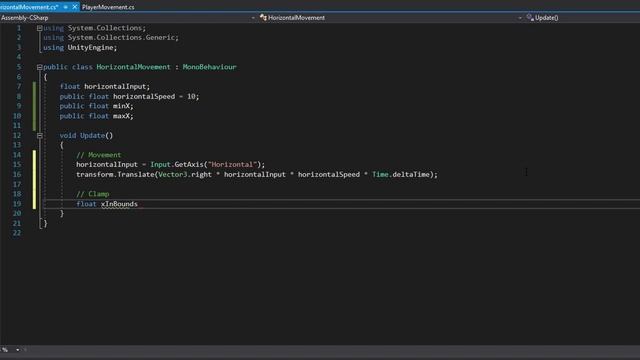Click line number 22 in the gutter

click(16, 233)
